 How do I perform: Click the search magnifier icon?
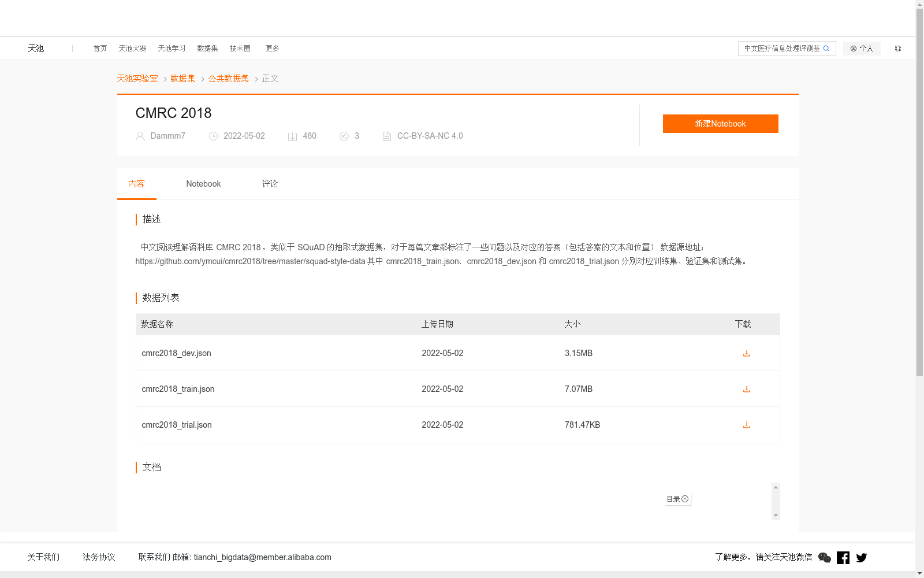pos(826,49)
